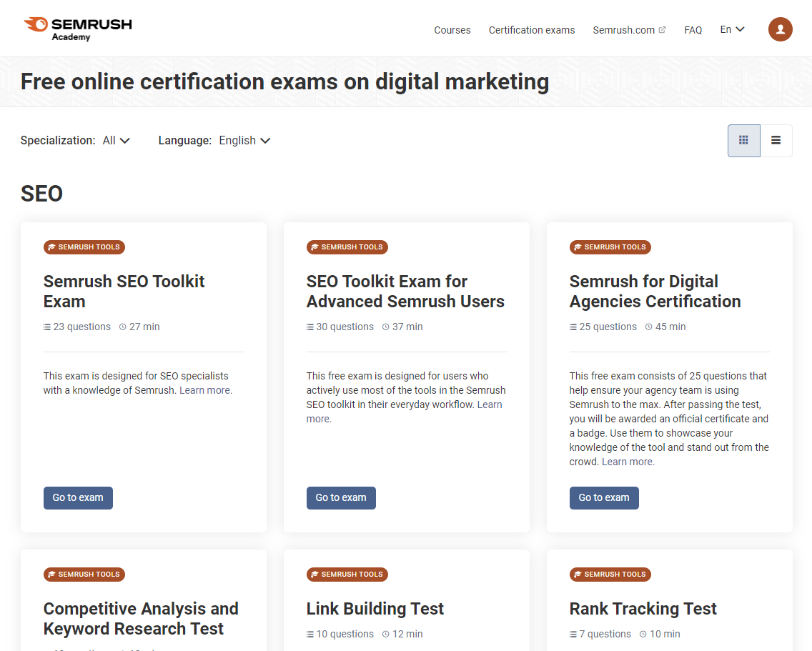Click the clock icon next to 45 min

(649, 327)
